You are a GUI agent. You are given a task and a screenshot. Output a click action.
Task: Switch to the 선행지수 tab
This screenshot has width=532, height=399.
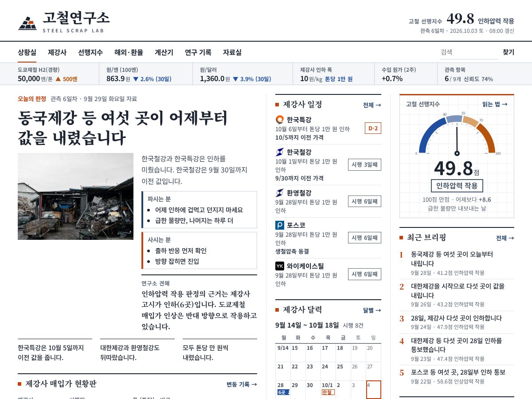click(90, 52)
